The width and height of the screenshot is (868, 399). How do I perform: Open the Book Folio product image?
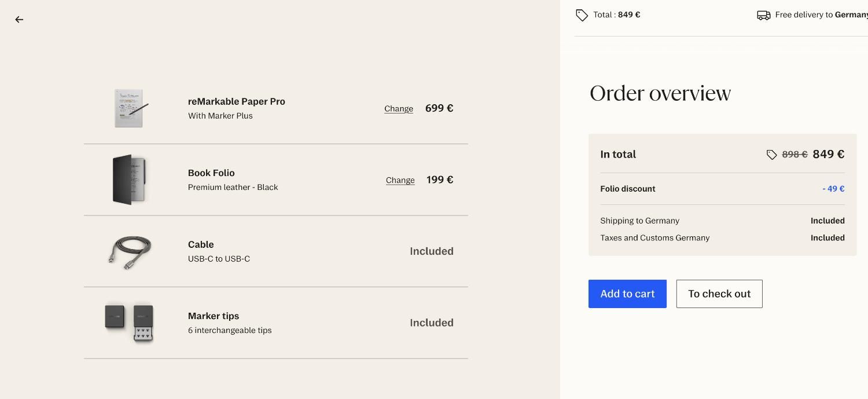point(130,180)
